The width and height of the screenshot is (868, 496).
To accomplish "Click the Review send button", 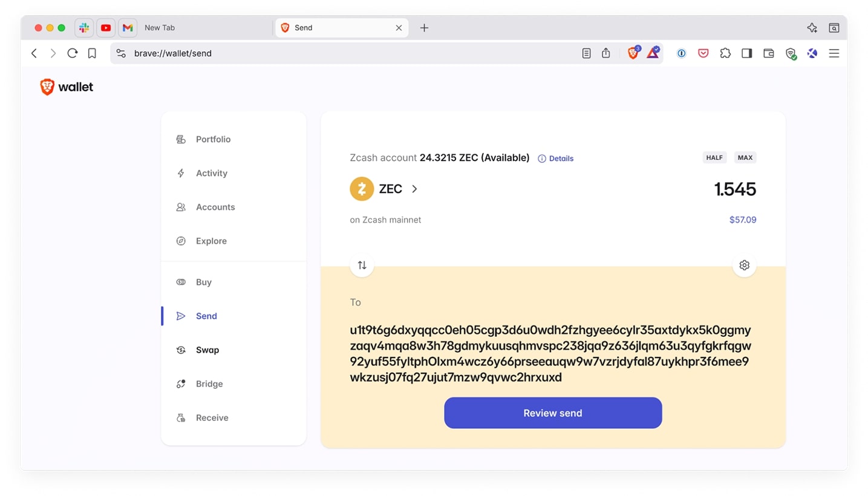I will click(x=553, y=413).
